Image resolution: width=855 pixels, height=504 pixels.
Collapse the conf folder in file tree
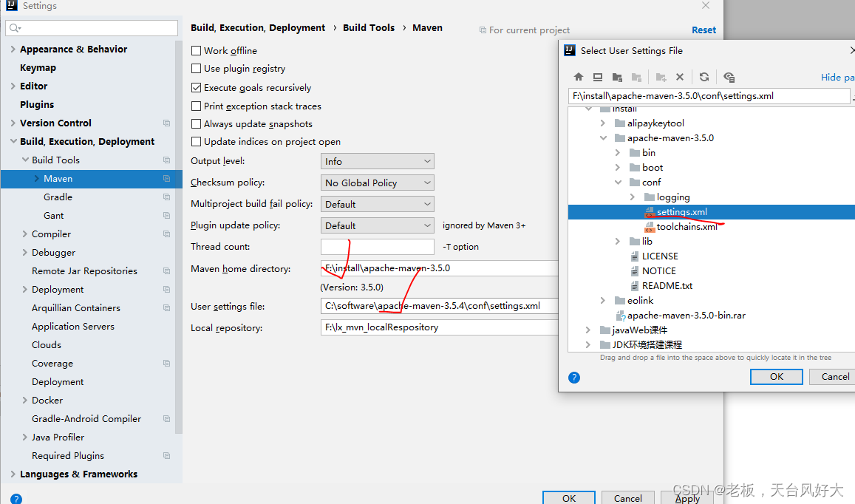pos(618,183)
